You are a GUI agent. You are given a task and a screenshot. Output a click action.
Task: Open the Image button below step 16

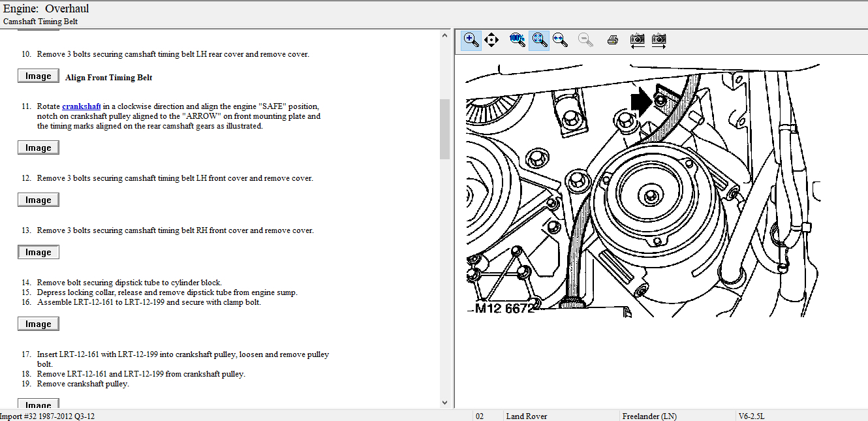tap(38, 324)
